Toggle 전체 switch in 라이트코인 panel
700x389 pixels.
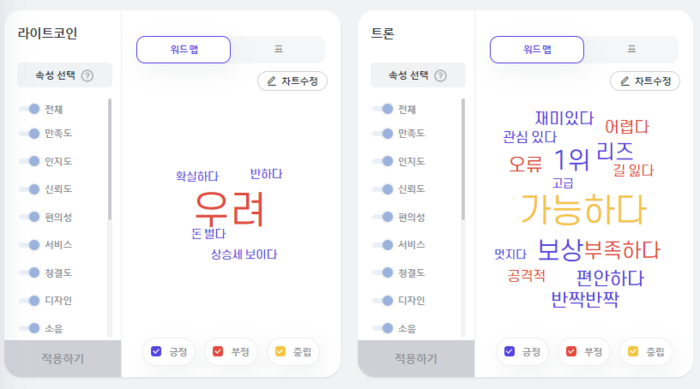click(x=30, y=109)
